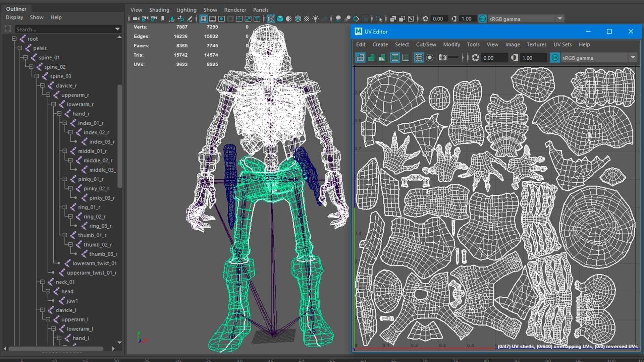
Task: Click the Outliner vertical scrollbar
Action: 119,134
